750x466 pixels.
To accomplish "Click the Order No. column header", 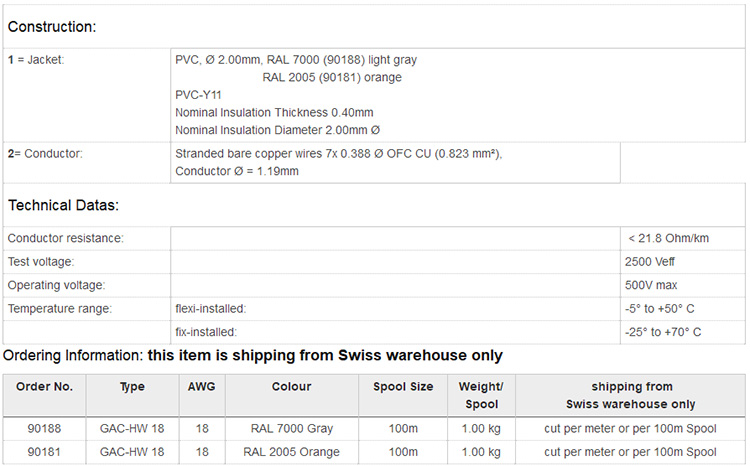I will (44, 387).
